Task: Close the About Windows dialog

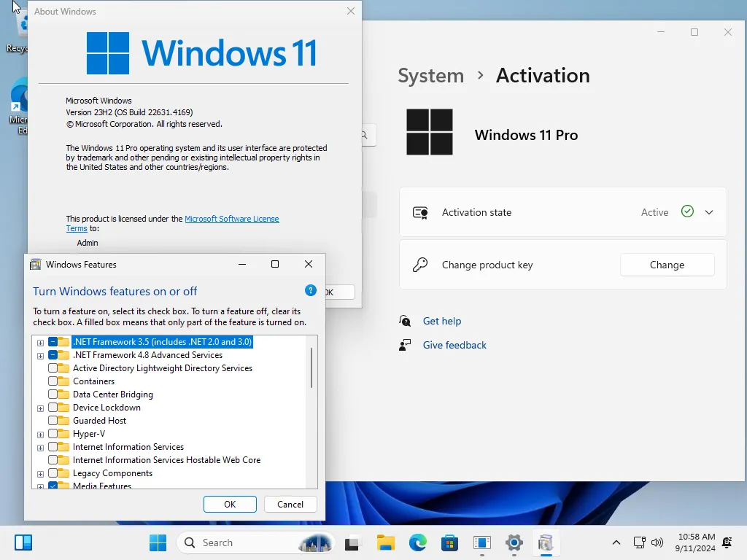Action: coord(351,11)
